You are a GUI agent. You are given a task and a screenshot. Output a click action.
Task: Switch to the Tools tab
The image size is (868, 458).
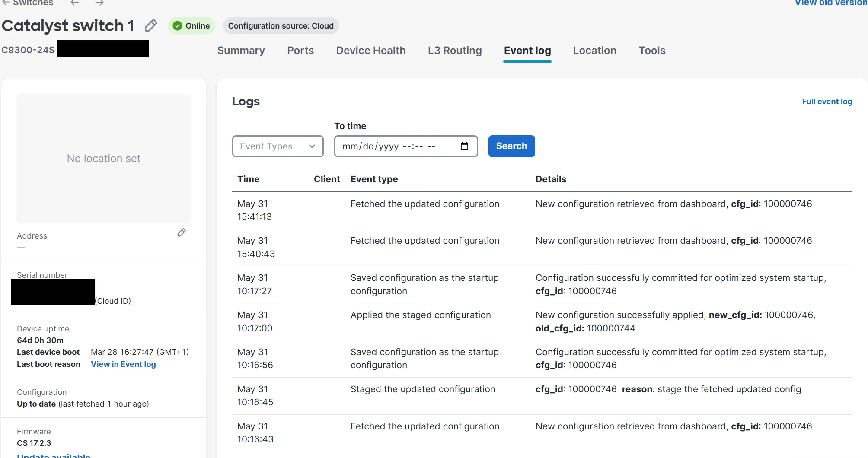click(652, 51)
